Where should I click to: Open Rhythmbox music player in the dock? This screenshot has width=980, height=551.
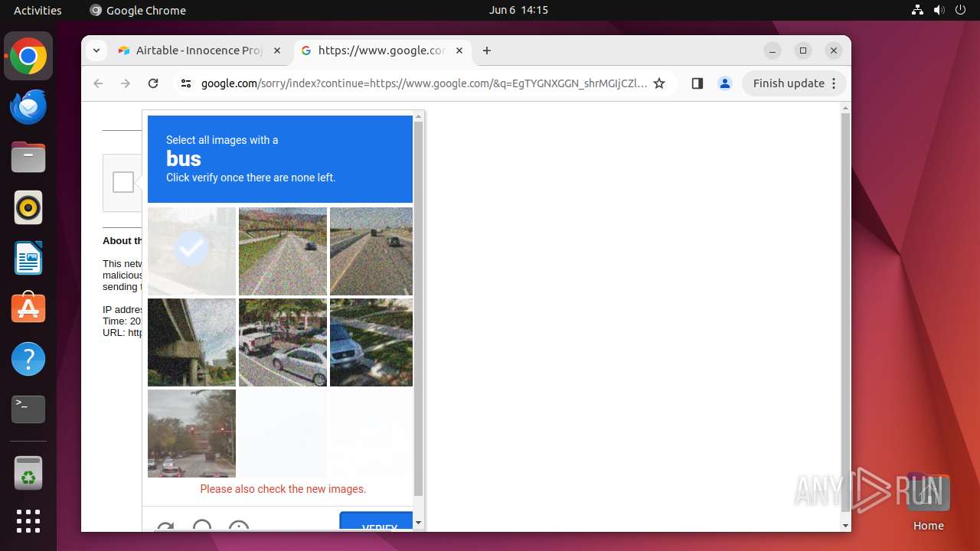pyautogui.click(x=28, y=207)
